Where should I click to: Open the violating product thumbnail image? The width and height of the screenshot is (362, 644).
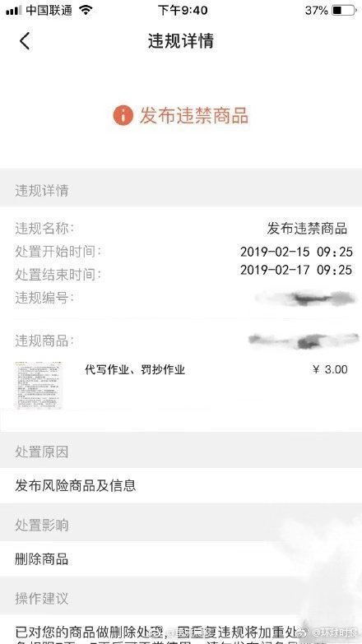(x=39, y=385)
